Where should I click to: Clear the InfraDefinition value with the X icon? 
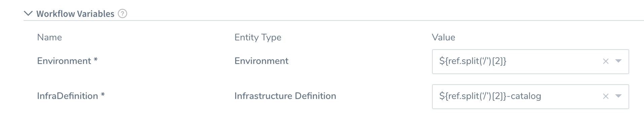click(x=606, y=96)
